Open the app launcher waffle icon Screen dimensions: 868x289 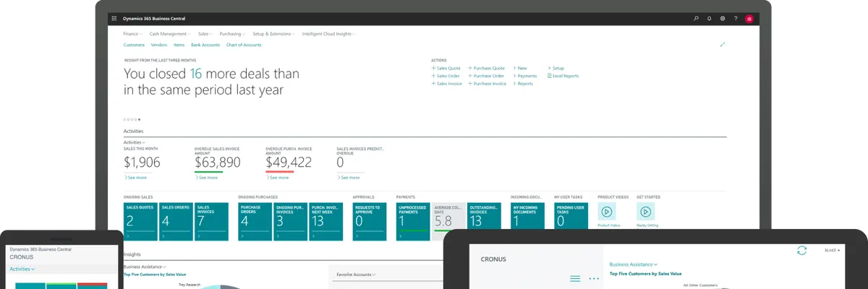click(114, 18)
